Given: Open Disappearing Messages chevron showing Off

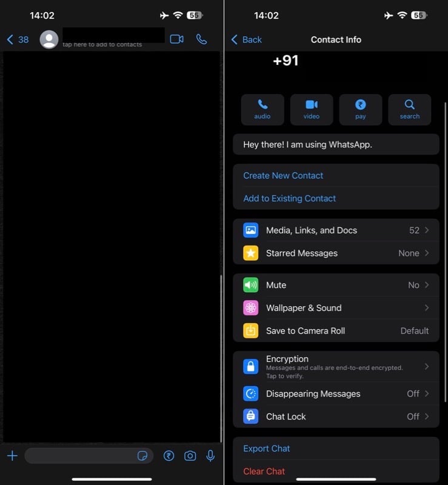Looking at the screenshot, I should (x=427, y=393).
